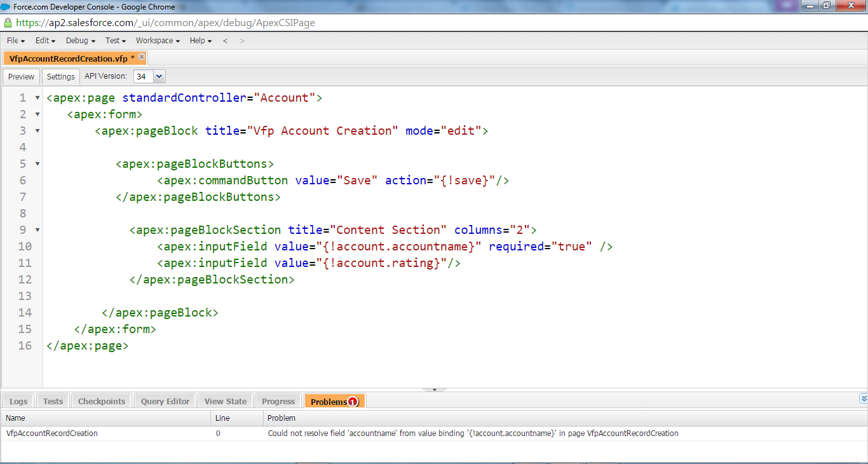This screenshot has width=868, height=464.
Task: Fold the apex:form block at line 2
Action: [x=37, y=114]
